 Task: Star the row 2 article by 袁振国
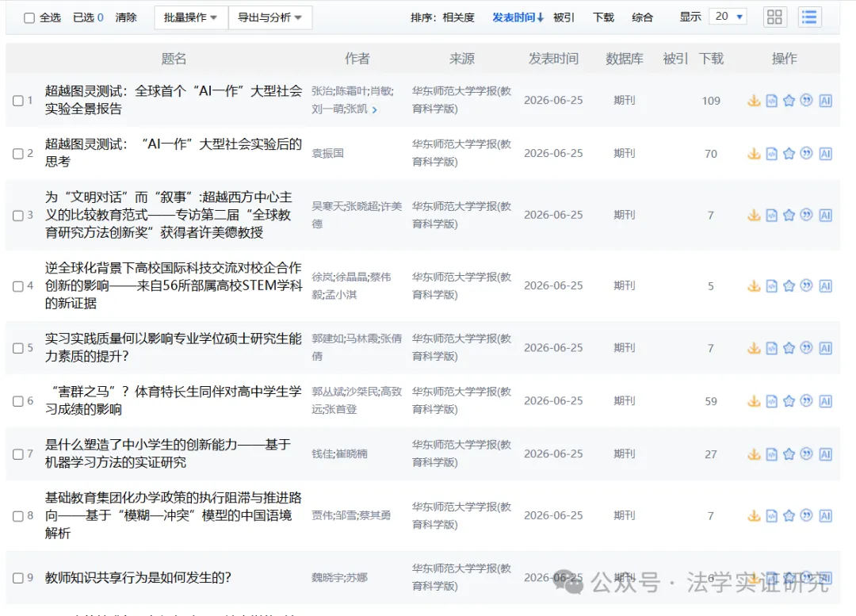[789, 154]
